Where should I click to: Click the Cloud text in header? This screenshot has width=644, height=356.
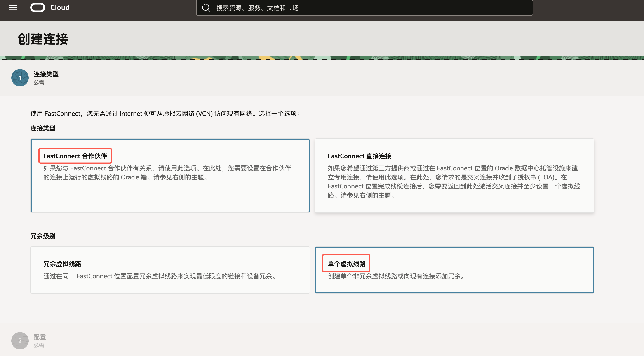(x=60, y=7)
